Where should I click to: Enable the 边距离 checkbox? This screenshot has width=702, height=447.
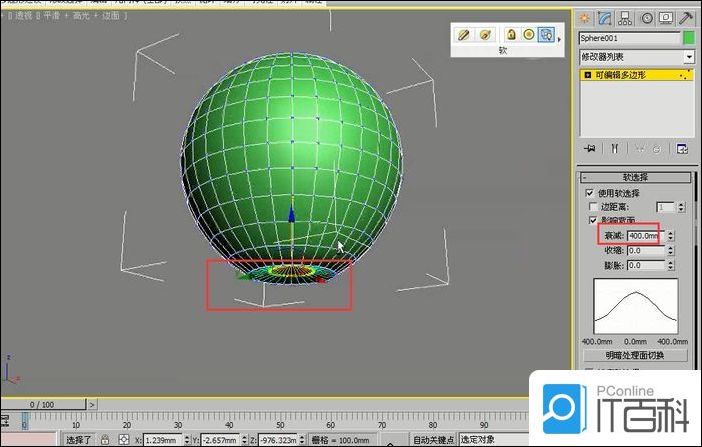[x=593, y=206]
